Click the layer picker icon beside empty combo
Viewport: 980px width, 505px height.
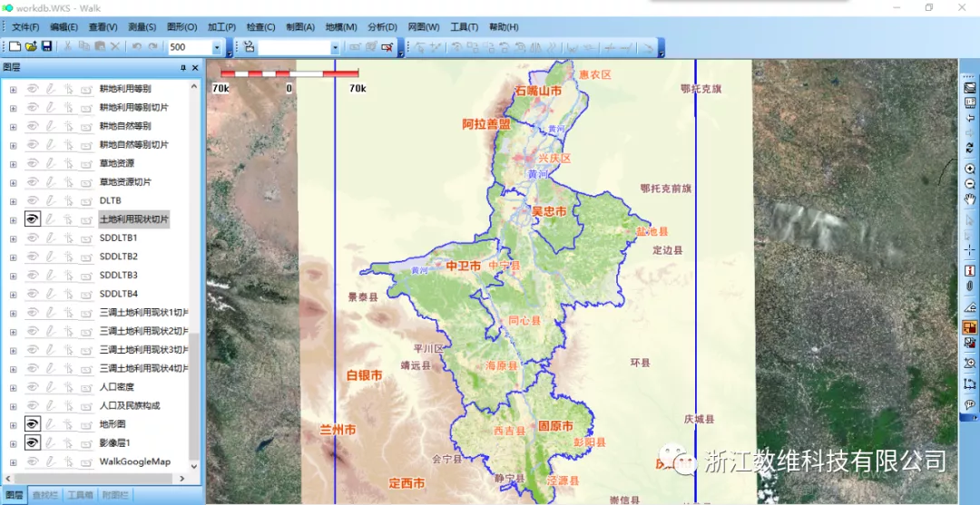point(249,47)
